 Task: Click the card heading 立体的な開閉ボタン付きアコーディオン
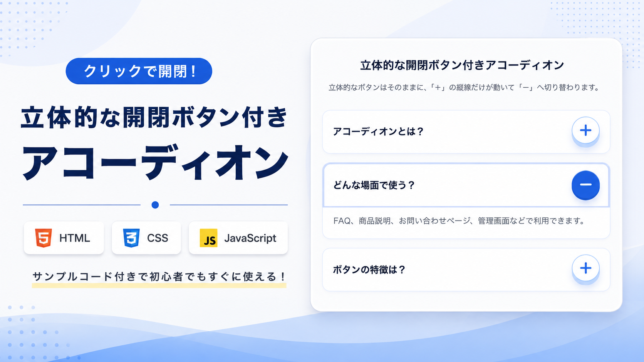tap(462, 65)
